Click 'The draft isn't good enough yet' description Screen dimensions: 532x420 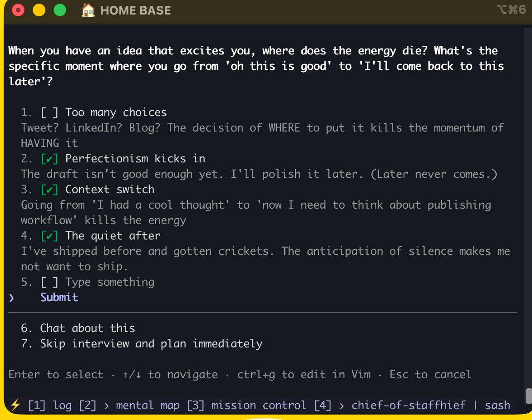259,174
